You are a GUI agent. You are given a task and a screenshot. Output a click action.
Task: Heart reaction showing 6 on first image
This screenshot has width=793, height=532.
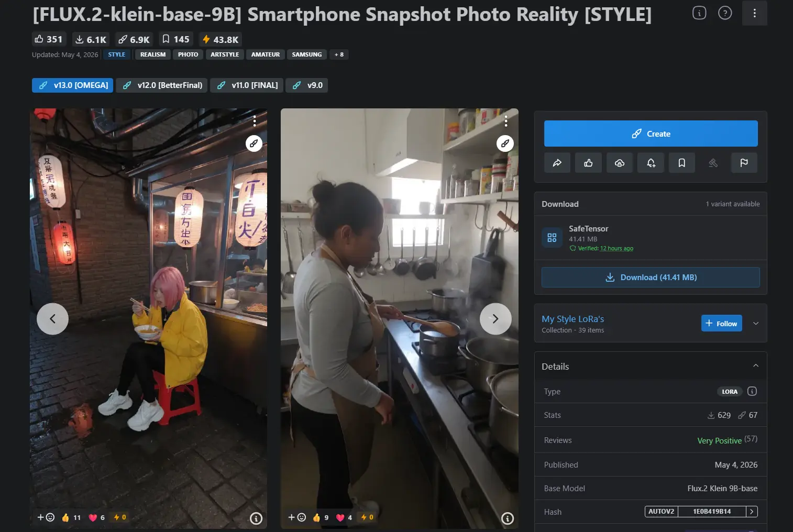97,517
